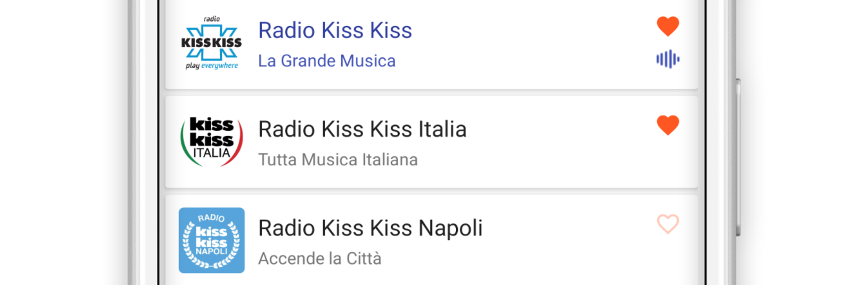Click the ITALIA word inside the logo
Viewport: 868px width, 285px height.
pyautogui.click(x=212, y=153)
